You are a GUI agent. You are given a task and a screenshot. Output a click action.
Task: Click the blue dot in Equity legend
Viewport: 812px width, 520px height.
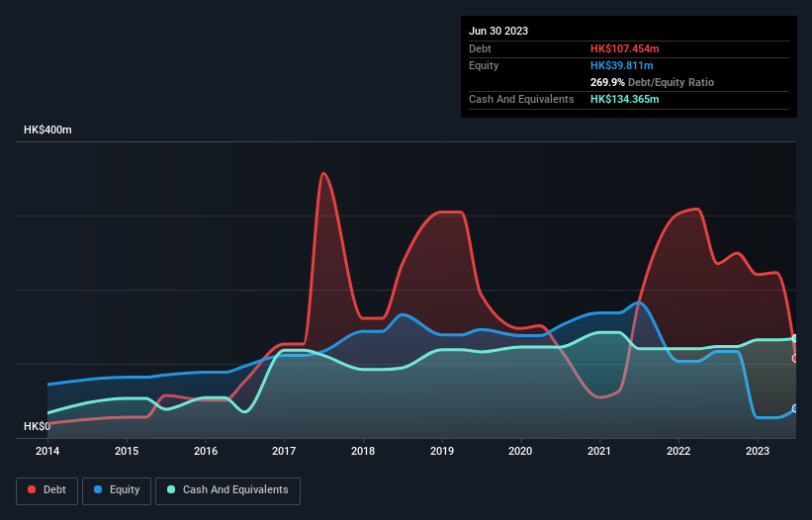click(x=97, y=489)
